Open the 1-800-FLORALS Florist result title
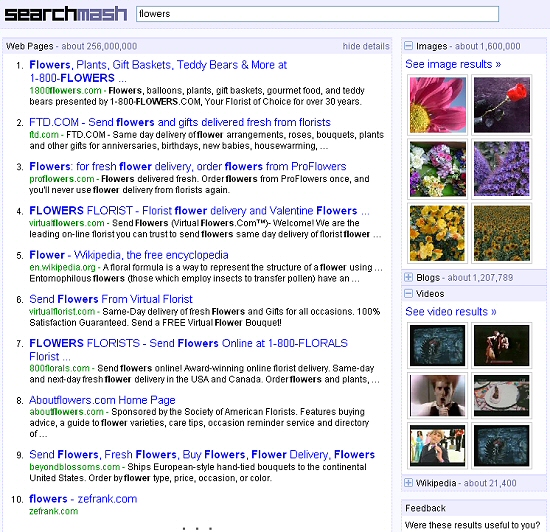The height and width of the screenshot is (532, 550). pyautogui.click(x=188, y=349)
